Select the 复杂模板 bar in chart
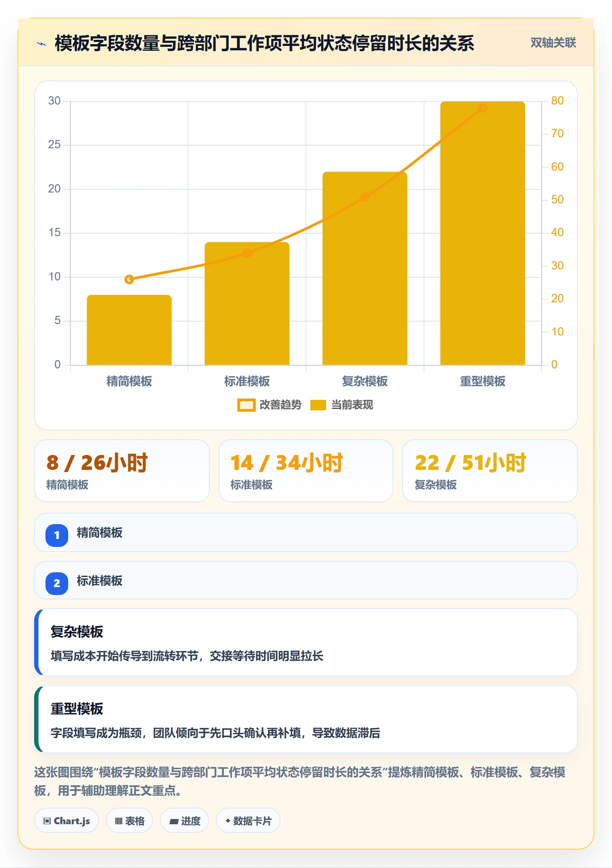The width and height of the screenshot is (612, 868). [365, 268]
